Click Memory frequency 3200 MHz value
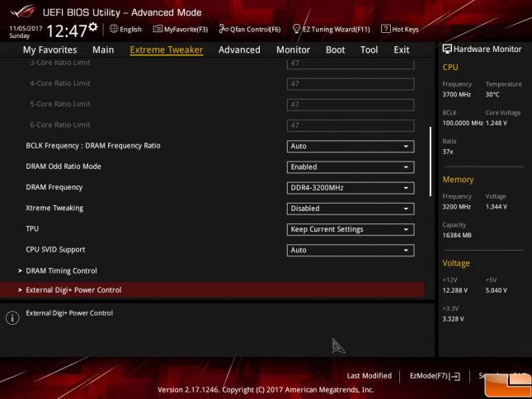 (x=456, y=207)
